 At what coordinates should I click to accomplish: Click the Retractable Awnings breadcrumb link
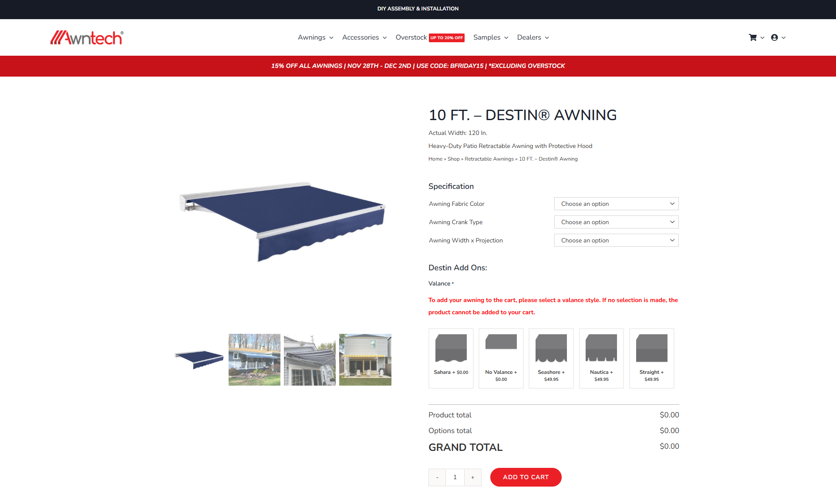489,159
